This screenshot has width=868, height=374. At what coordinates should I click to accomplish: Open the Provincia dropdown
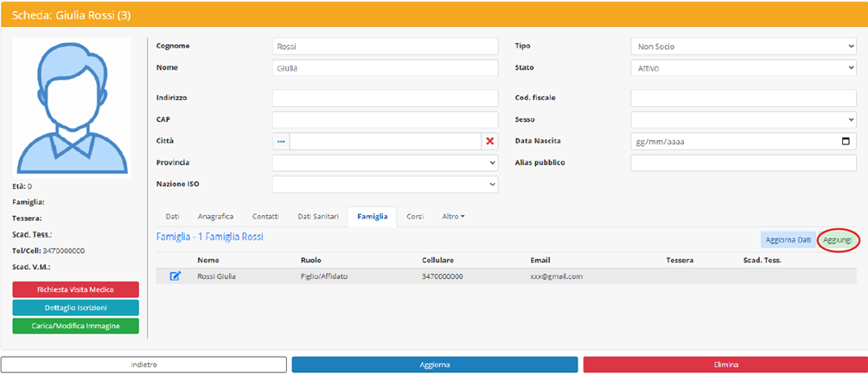click(x=386, y=162)
